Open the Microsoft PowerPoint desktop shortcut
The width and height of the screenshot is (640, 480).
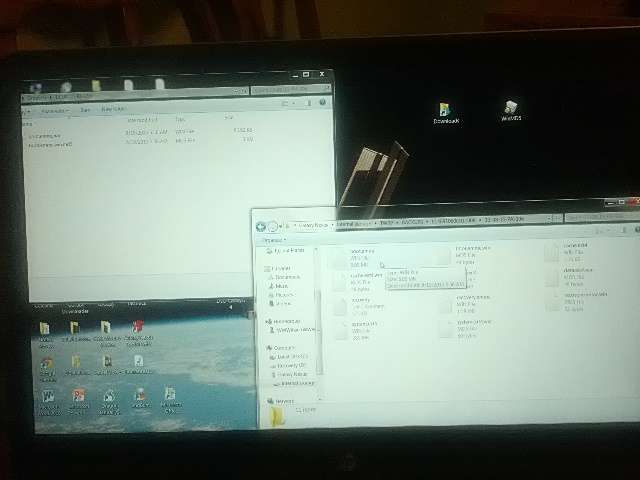coord(76,396)
